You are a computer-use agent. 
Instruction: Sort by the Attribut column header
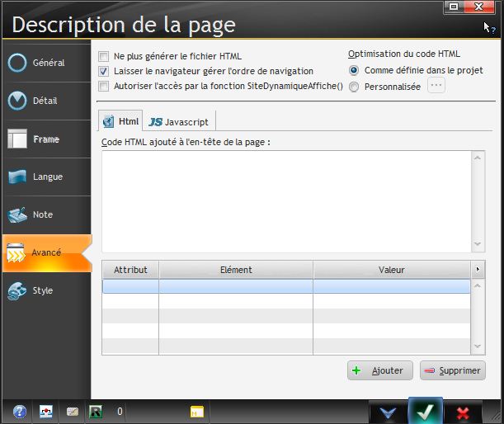pyautogui.click(x=130, y=270)
